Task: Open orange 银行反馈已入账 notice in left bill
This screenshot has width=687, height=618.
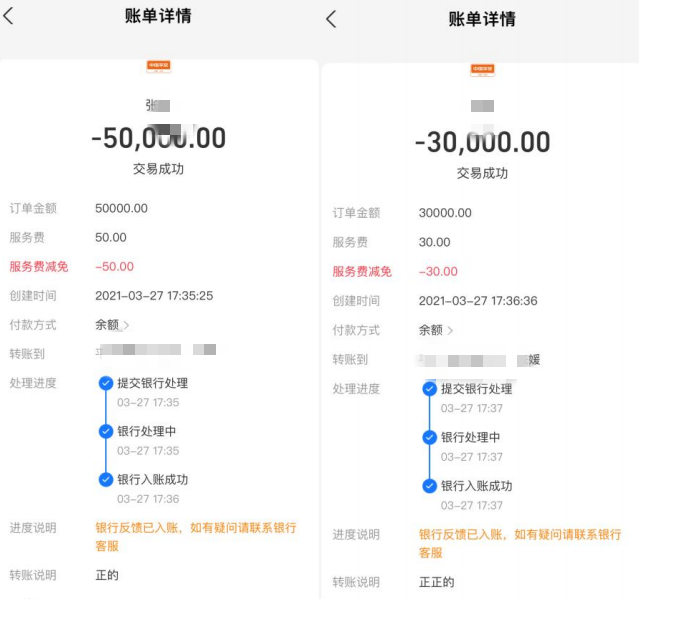Action: [195, 536]
